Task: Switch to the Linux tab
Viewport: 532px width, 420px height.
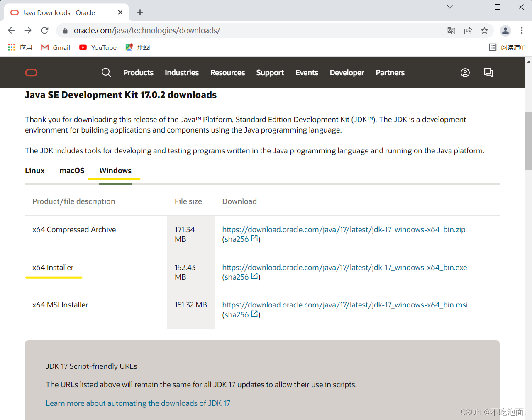Action: (35, 171)
